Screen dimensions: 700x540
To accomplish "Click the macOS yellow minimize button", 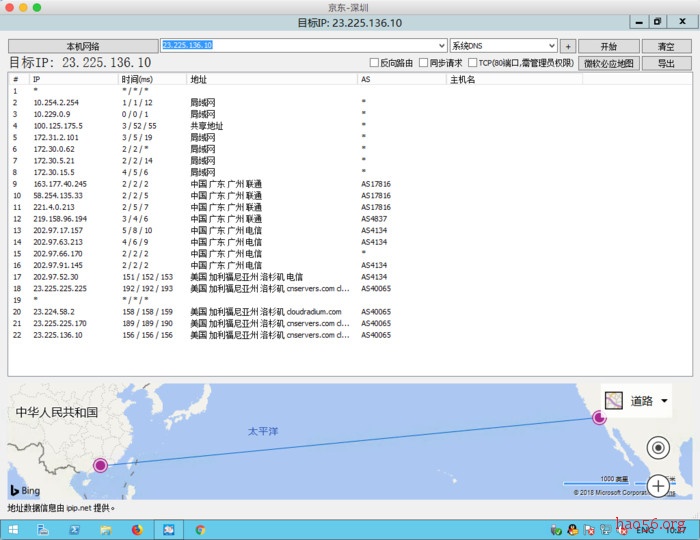I will click(23, 7).
